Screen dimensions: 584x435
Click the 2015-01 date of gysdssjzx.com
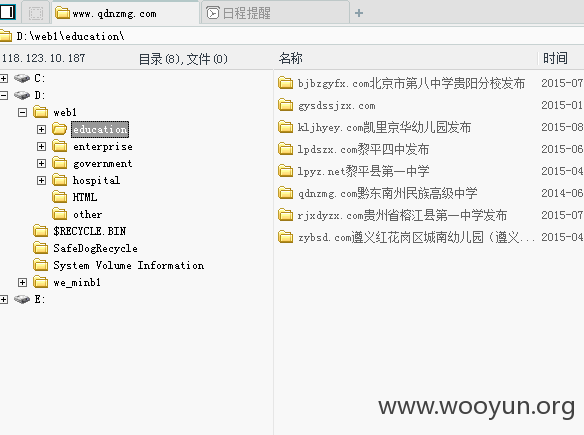tap(562, 105)
